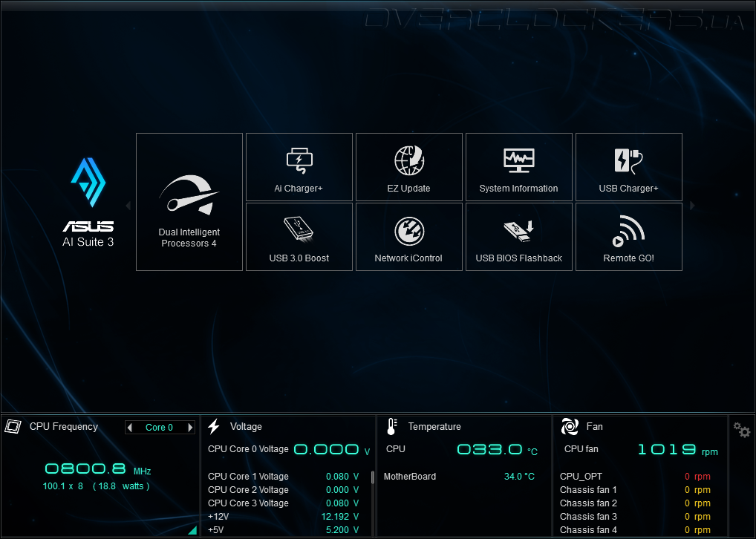This screenshot has height=539, width=756.
Task: Click the Voltage panel title
Action: [246, 427]
